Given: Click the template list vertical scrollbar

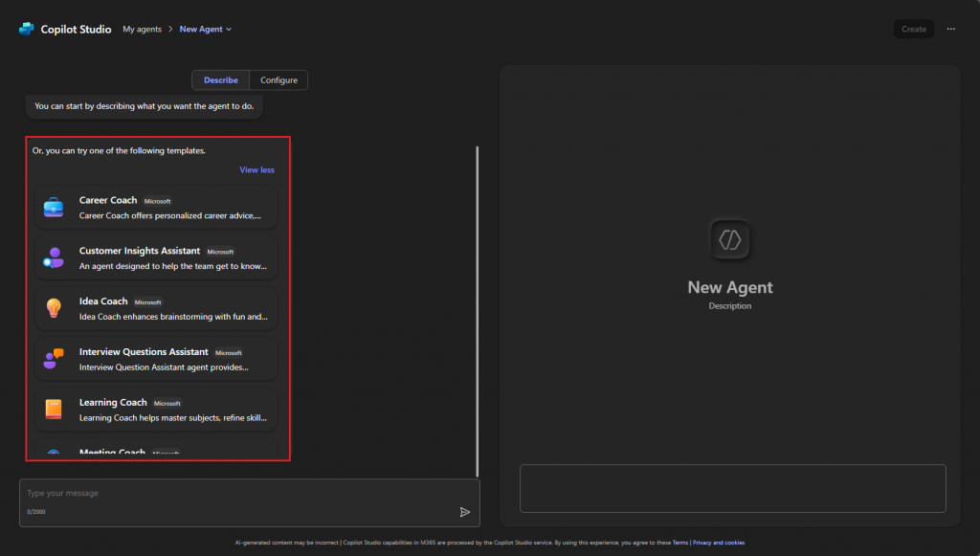Looking at the screenshot, I should (478, 311).
